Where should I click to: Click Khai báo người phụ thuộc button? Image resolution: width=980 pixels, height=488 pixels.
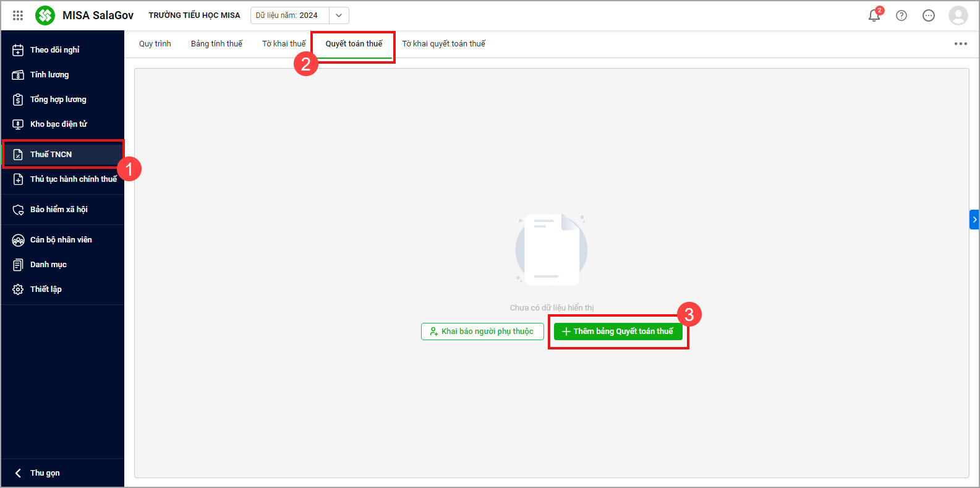tap(482, 332)
